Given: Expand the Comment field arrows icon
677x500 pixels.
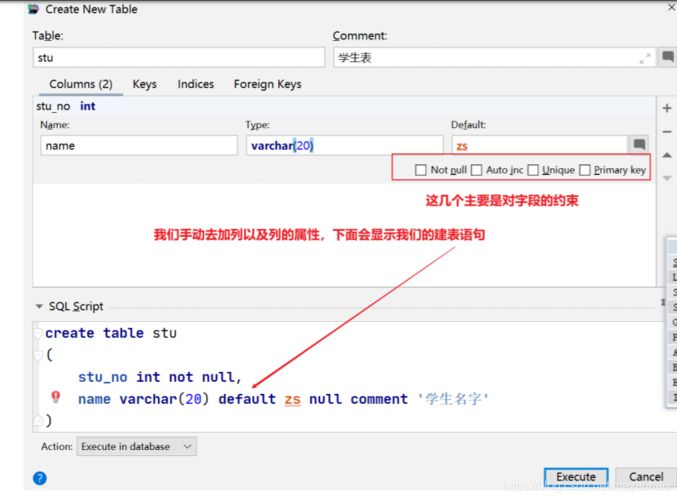Looking at the screenshot, I should 645,58.
